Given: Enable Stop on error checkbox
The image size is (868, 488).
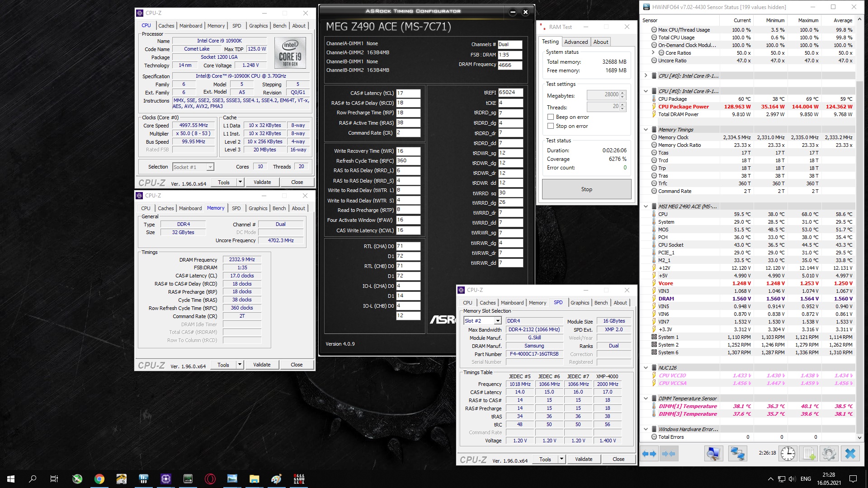Looking at the screenshot, I should point(551,126).
